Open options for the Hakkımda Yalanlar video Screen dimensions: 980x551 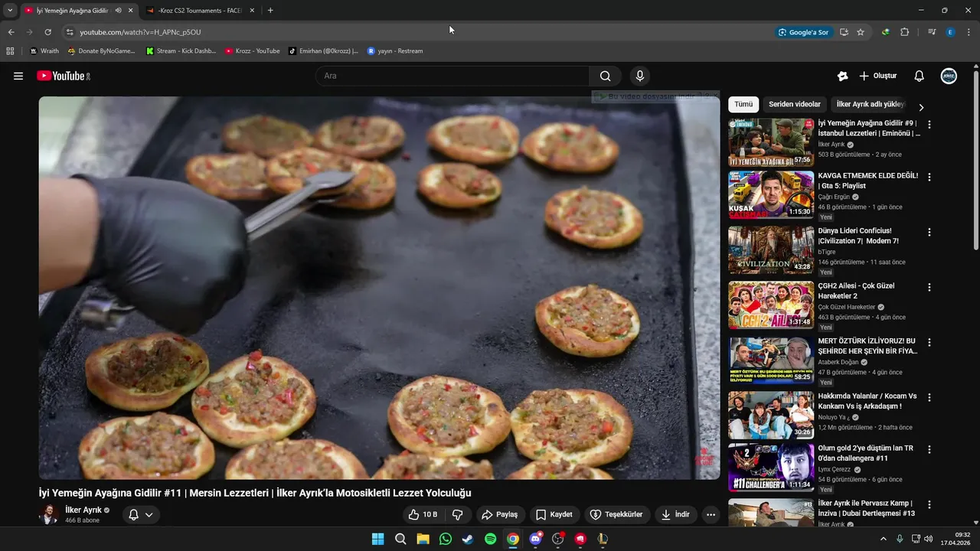(x=929, y=397)
